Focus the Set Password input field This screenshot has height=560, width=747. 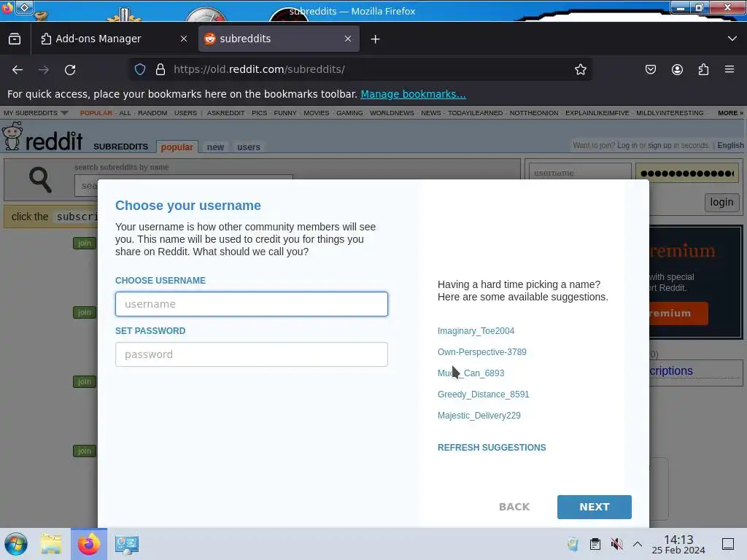(x=252, y=354)
